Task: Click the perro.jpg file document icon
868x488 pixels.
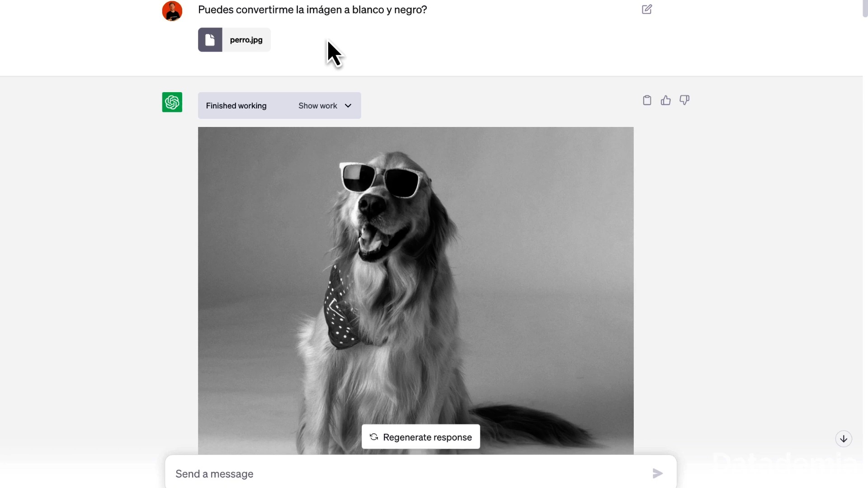Action: pos(210,40)
